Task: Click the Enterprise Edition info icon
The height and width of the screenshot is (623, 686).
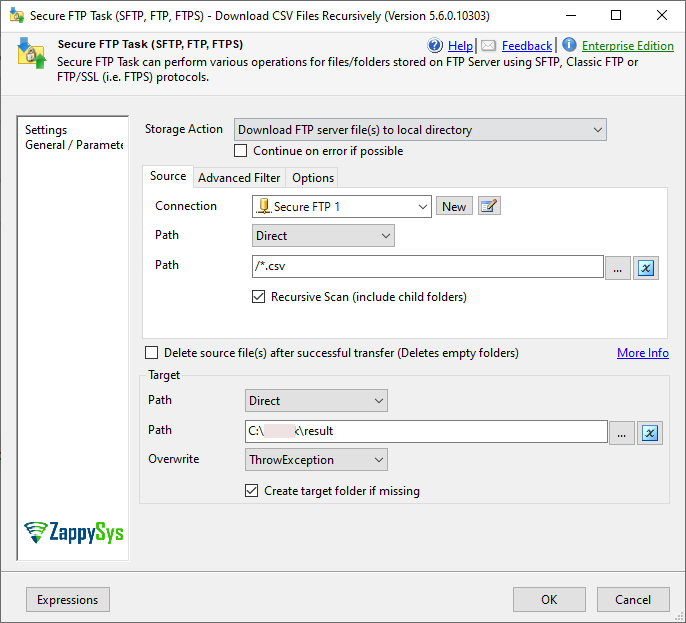Action: pos(569,45)
